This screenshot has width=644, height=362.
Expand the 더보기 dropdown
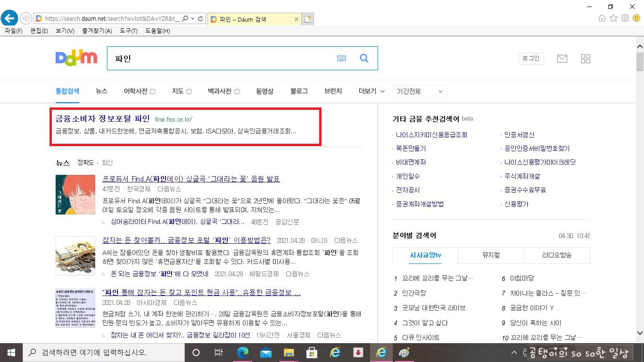pos(372,91)
